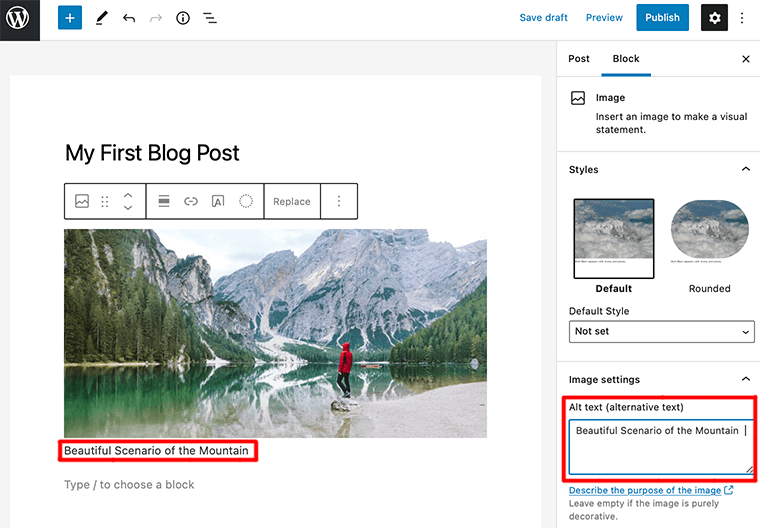
Task: Click the WordPress logo icon
Action: [20, 19]
